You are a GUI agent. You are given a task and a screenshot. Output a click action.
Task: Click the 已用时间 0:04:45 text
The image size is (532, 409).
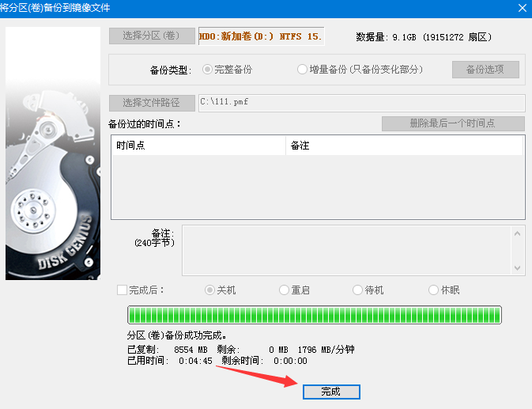170,361
